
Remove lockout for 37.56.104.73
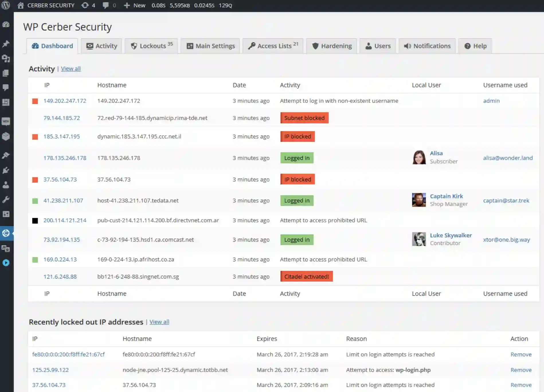pos(521,385)
